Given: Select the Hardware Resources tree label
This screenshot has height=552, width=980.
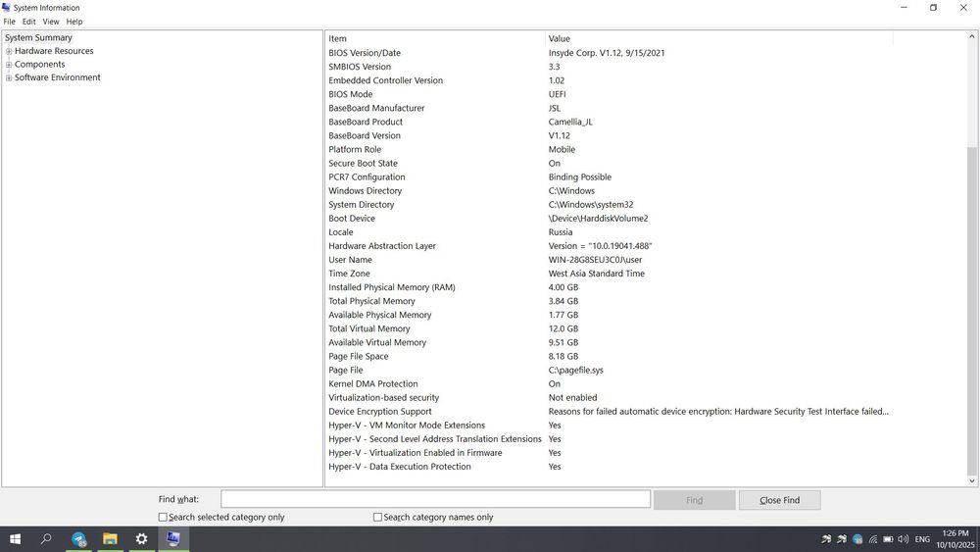Looking at the screenshot, I should 54,51.
